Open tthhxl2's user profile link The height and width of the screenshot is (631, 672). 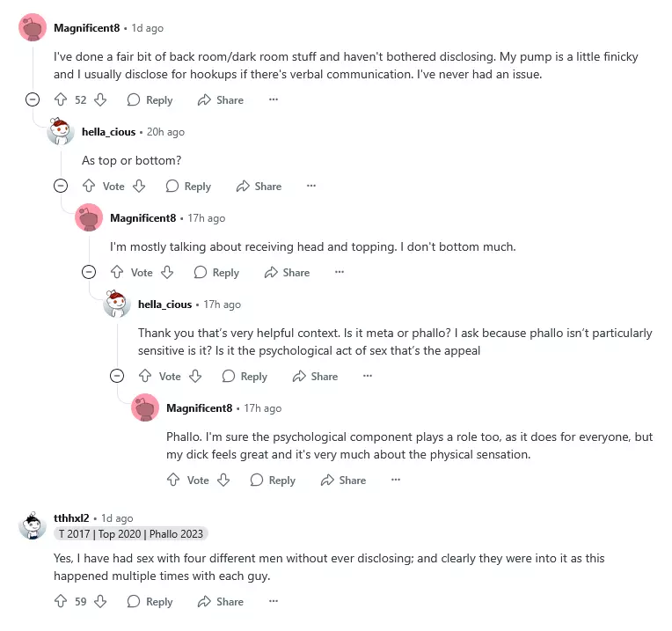tap(71, 518)
